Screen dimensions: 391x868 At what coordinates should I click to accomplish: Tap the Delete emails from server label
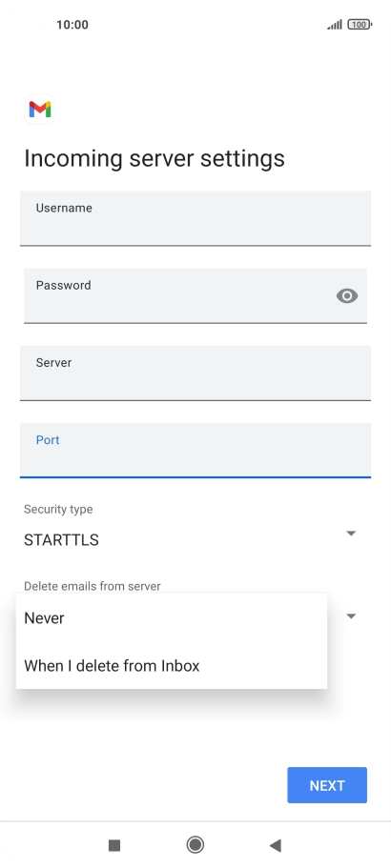click(92, 586)
